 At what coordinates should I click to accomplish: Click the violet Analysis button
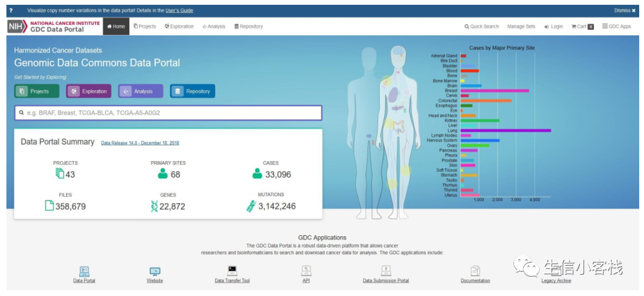click(141, 91)
